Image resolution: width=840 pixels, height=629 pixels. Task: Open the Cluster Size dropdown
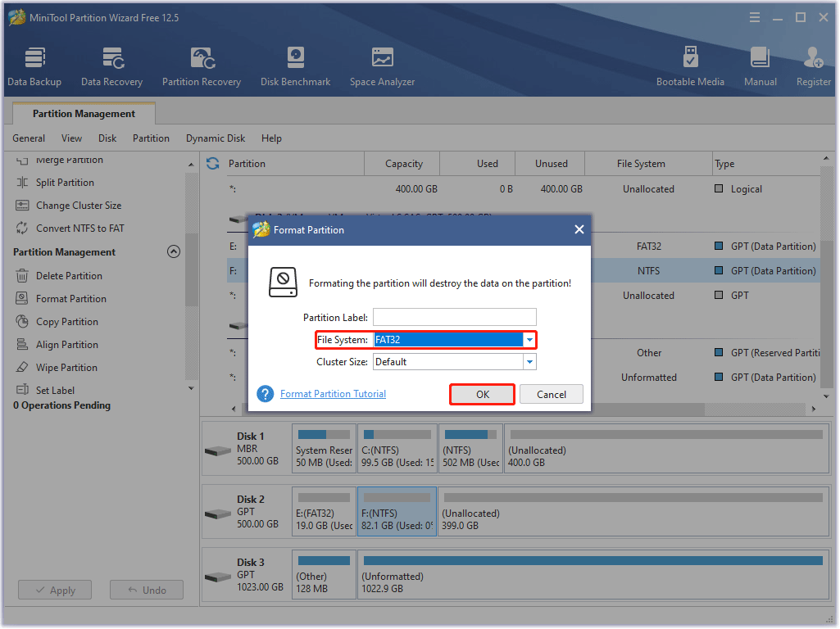click(x=529, y=361)
